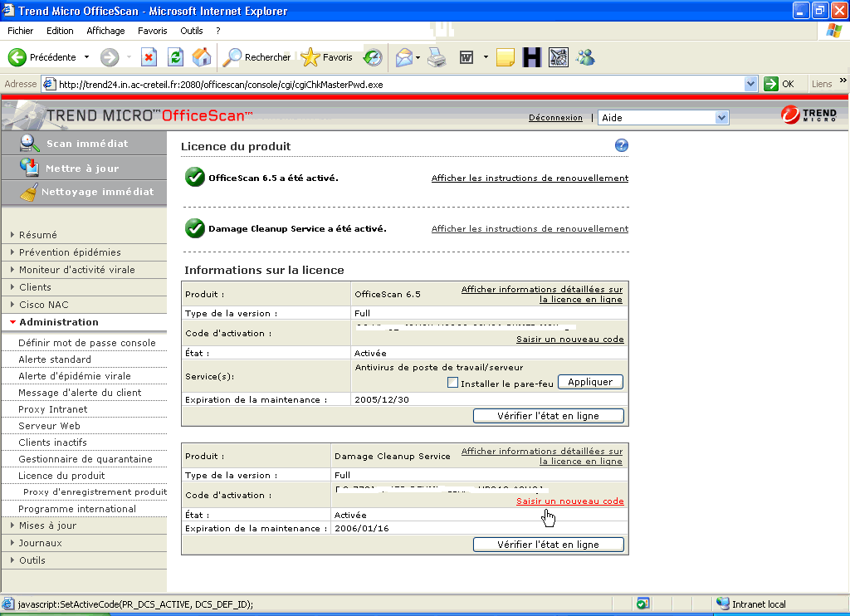850x616 pixels.
Task: Open the address bar history dropdown
Action: 750,84
